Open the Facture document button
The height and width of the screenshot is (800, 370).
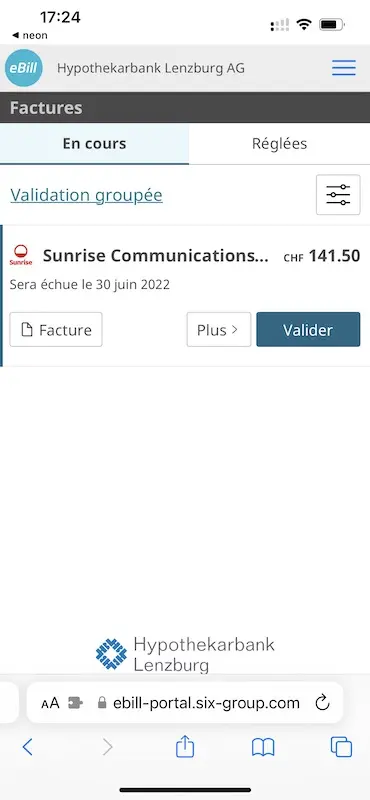pos(56,330)
